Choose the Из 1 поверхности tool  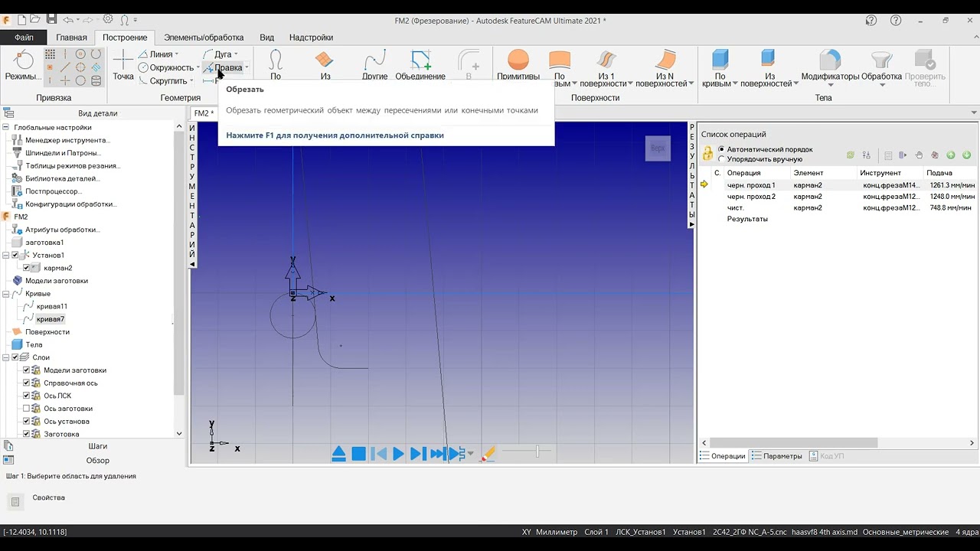[606, 69]
